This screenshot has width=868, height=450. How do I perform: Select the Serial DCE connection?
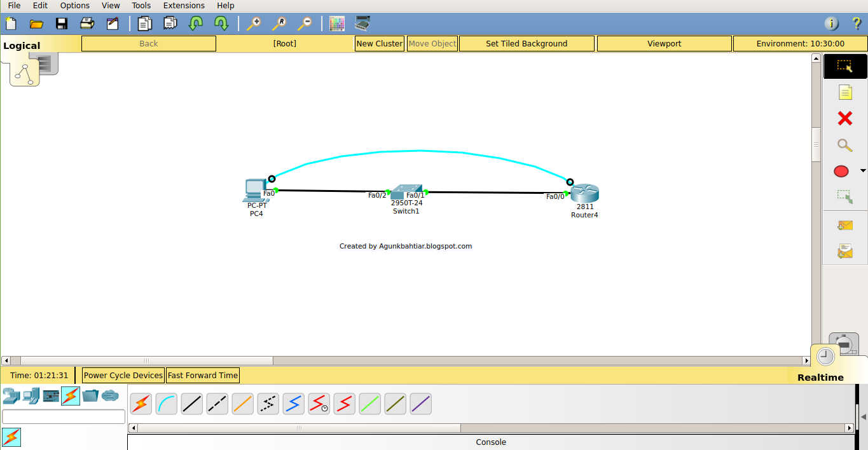click(x=319, y=404)
